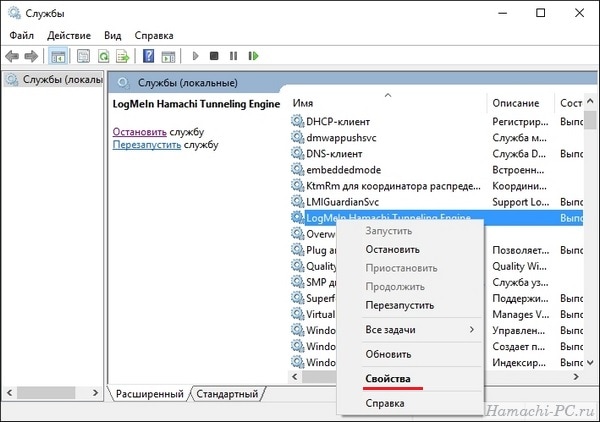This screenshot has width=600, height=422.
Task: Sort by the Описание column header
Action: click(520, 103)
